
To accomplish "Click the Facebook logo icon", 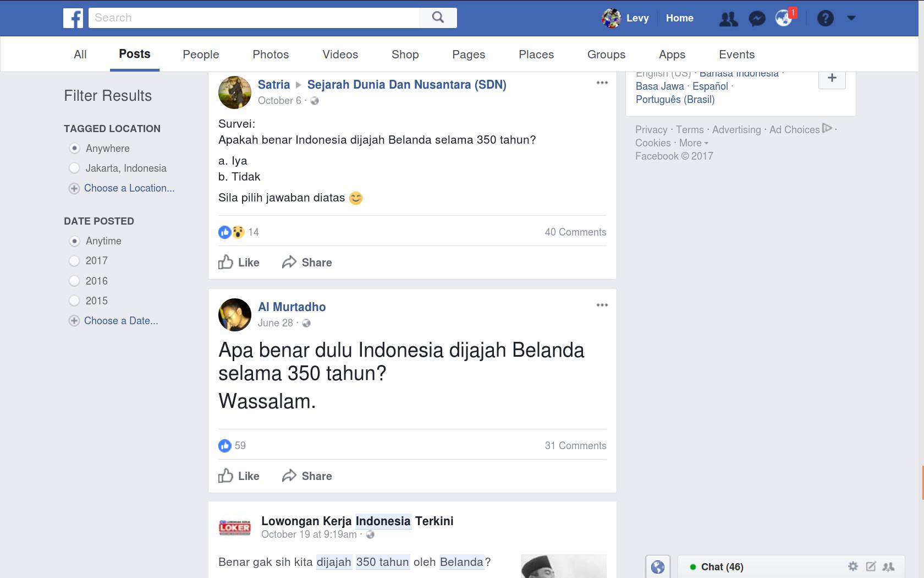I will tap(73, 18).
